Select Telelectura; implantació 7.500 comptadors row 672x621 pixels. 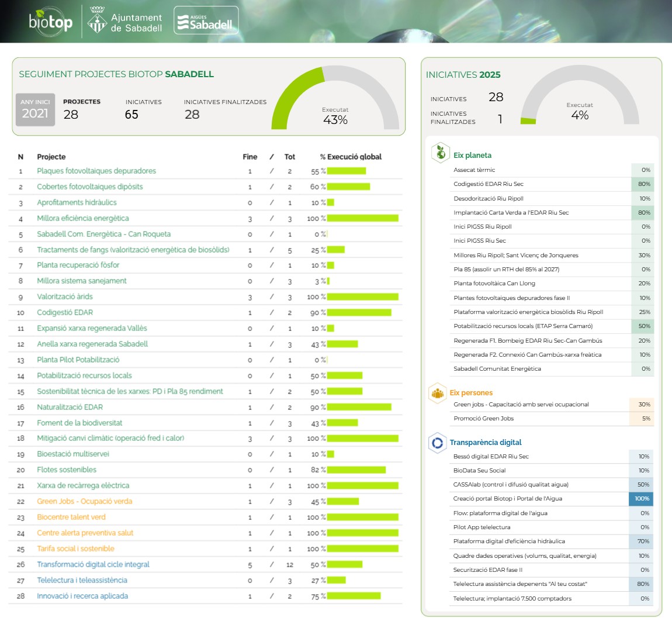pyautogui.click(x=552, y=599)
